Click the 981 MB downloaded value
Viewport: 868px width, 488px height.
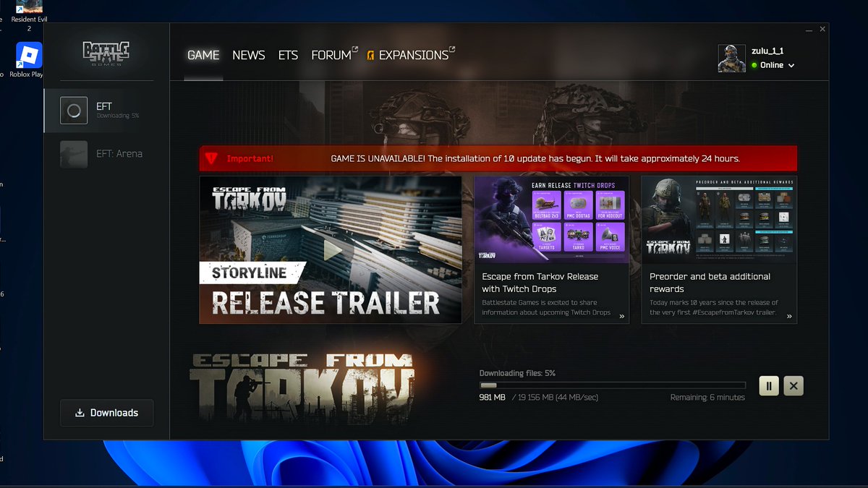[493, 398]
